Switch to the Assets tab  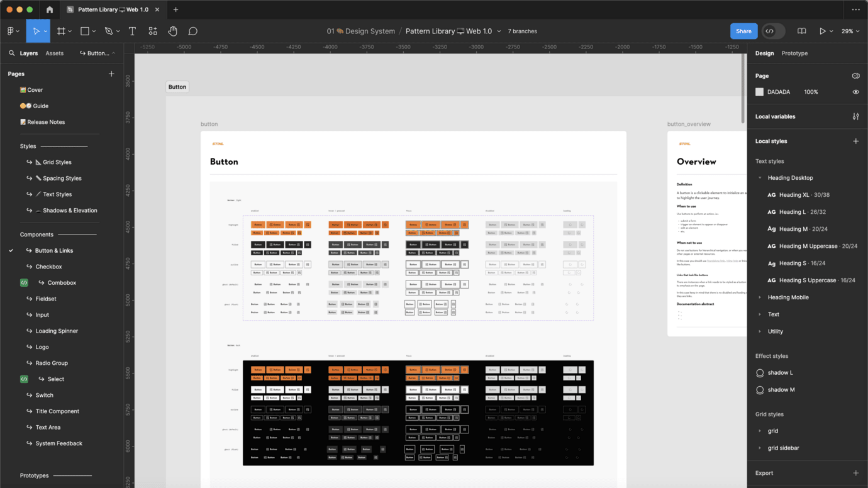(x=54, y=53)
